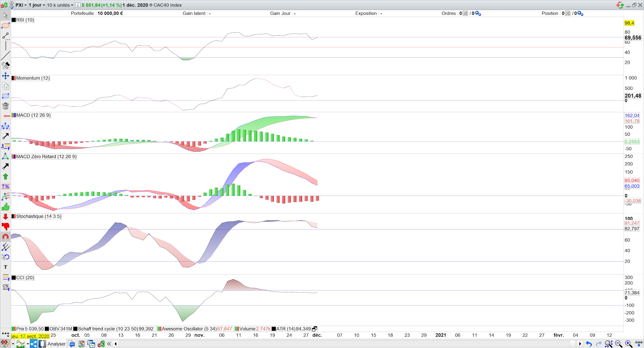Screen dimensions: 644x348
Task: Select the Awesome Oscillator (5 34) tab
Action: click(189, 329)
